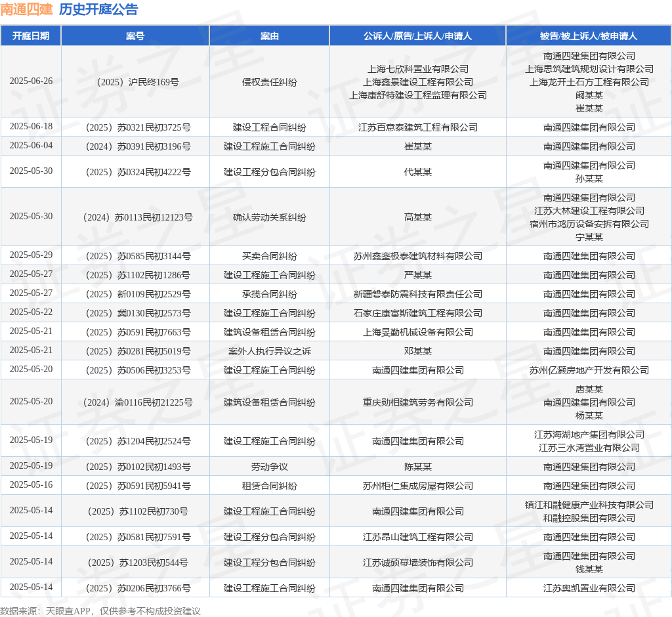Click plaintiff 严某某
Screen dimensions: 672x617
pos(418,275)
